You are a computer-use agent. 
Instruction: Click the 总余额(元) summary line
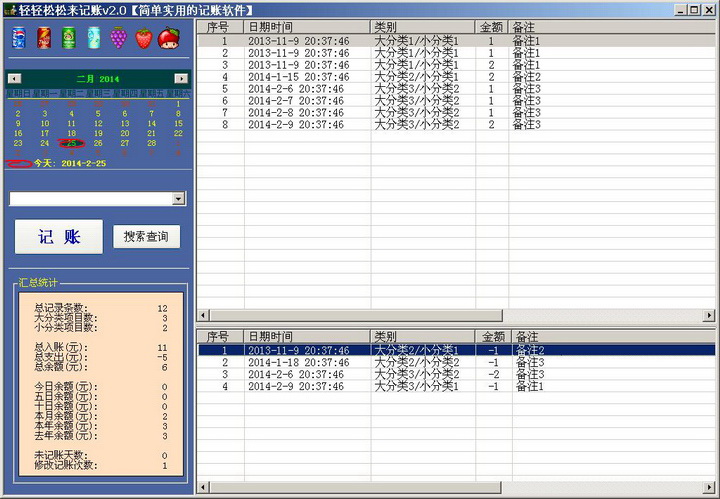pyautogui.click(x=101, y=367)
